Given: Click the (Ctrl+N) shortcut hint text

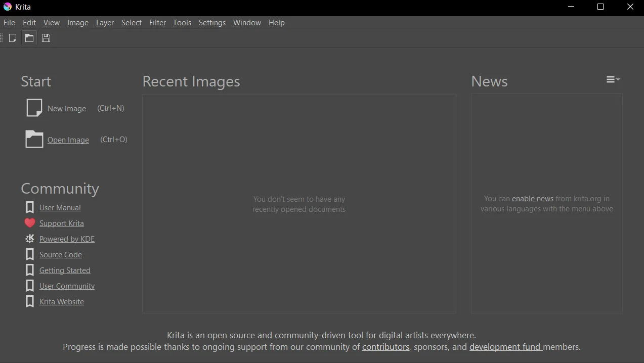Looking at the screenshot, I should click(x=111, y=108).
